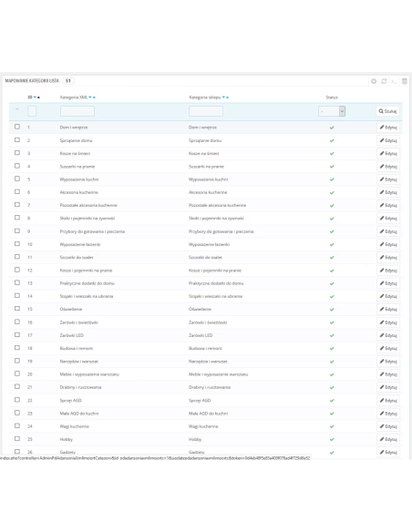The height and width of the screenshot is (532, 412).
Task: Check the box for Praktyczne dodatki do domu
Action: point(17,282)
